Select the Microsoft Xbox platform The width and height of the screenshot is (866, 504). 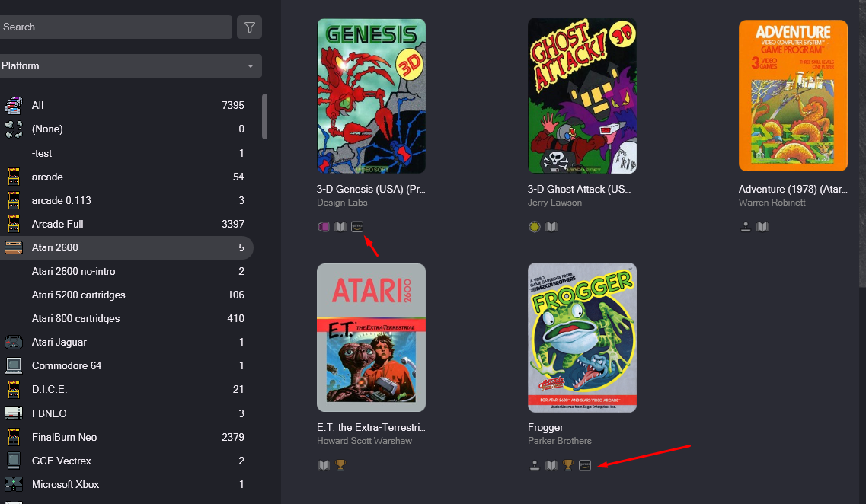click(126, 484)
